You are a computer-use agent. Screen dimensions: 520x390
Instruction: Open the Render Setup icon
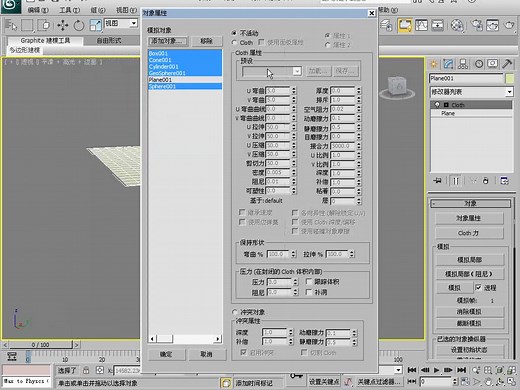(x=477, y=25)
